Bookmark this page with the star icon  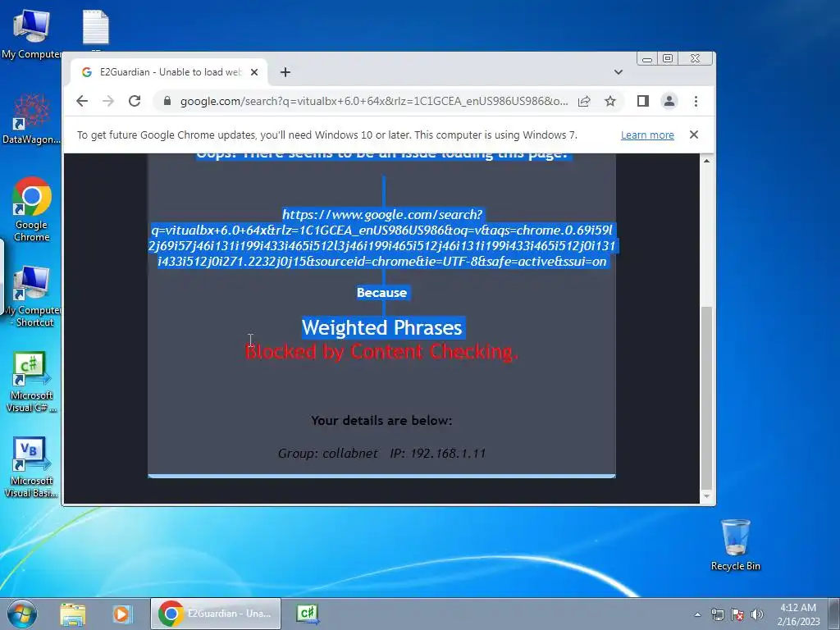[x=610, y=101]
